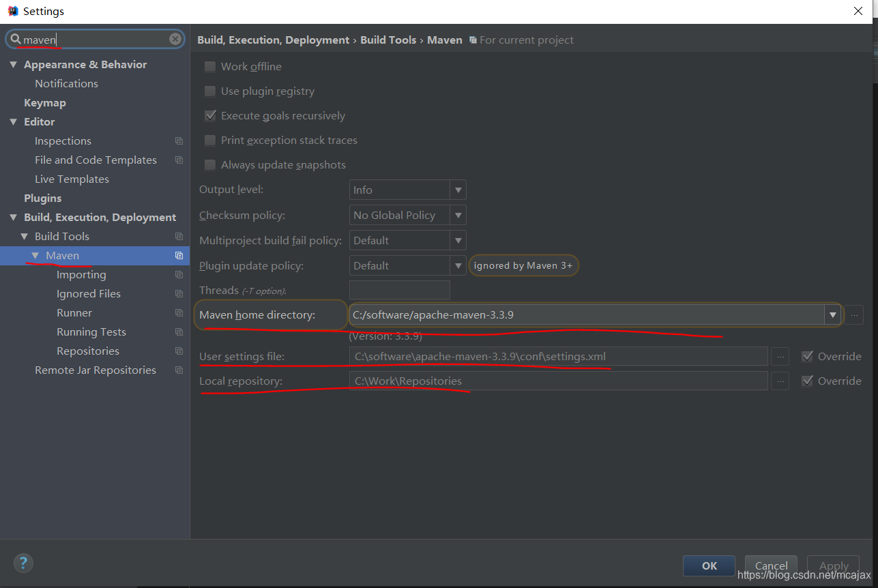Click project-level icon beside Runner
Screen dimensions: 878x588
(179, 313)
